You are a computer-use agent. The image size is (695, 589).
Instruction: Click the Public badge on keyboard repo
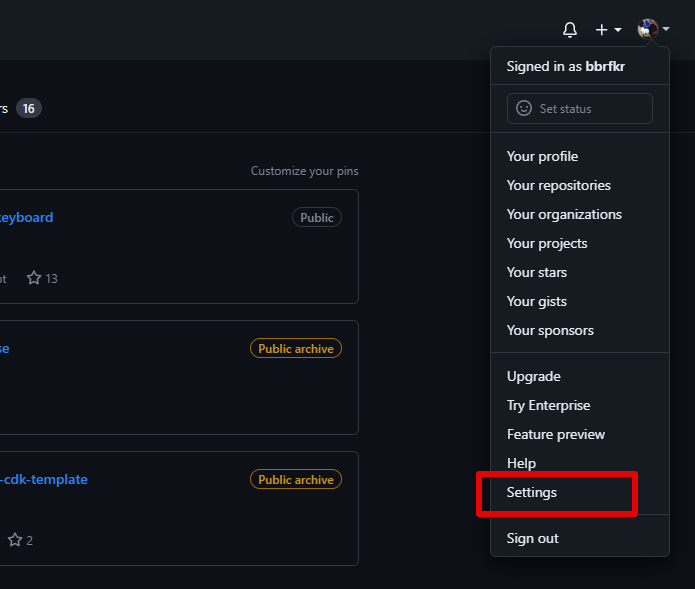pyautogui.click(x=317, y=218)
